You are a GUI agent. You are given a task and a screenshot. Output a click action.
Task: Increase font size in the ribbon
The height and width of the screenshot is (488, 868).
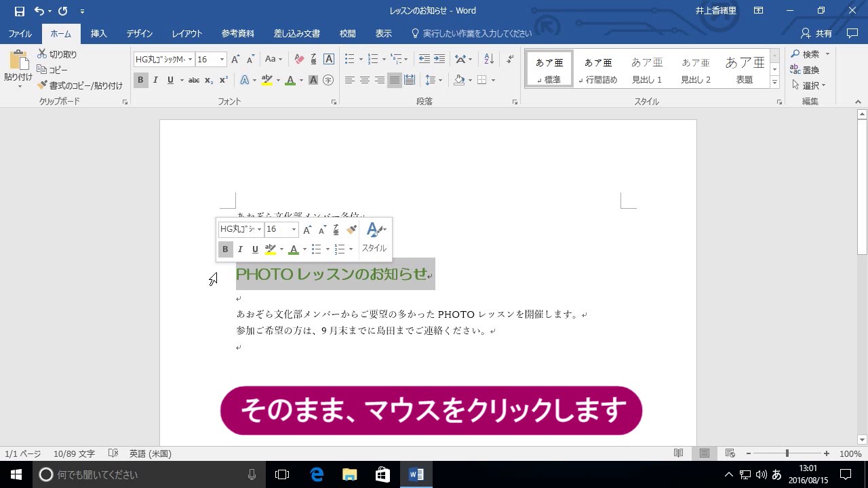click(x=235, y=60)
